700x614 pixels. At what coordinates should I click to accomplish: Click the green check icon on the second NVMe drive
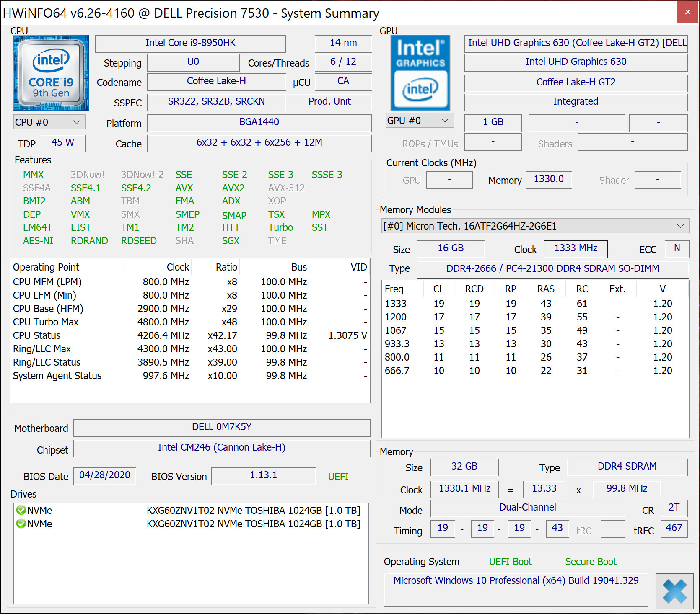coord(21,524)
